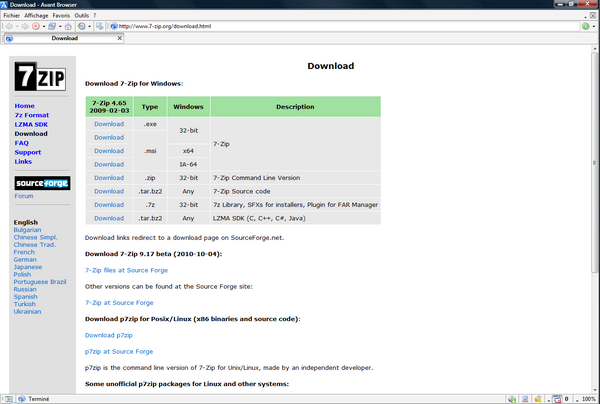Switch language to Chinese Simpl.
The image size is (600, 404).
(x=36, y=237)
